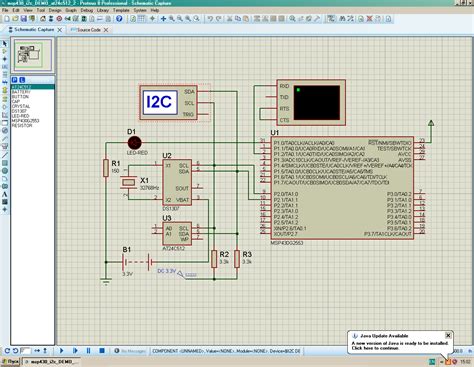This screenshot has width=474, height=367.
Task: Close the Java Update Available balloon
Action: point(448,335)
